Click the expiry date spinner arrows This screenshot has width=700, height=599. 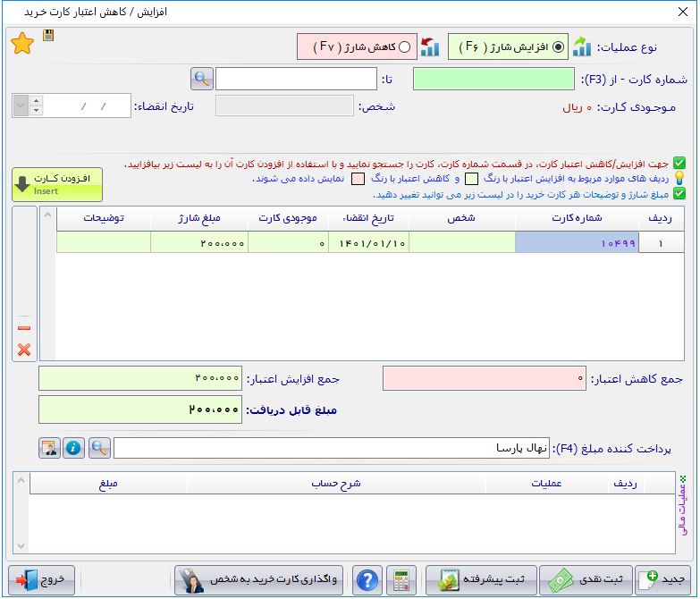tap(36, 106)
